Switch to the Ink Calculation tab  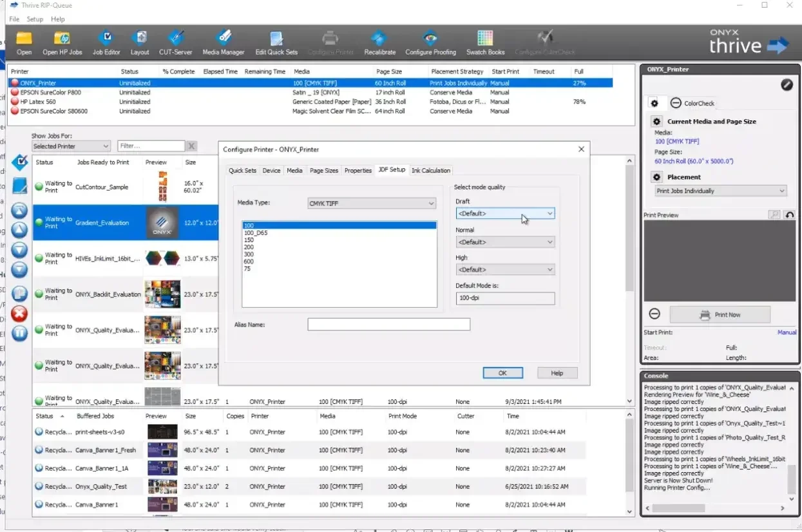click(431, 171)
